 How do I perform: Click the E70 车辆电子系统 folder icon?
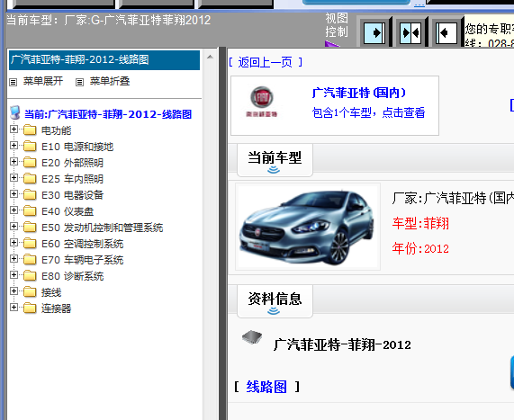[30, 260]
